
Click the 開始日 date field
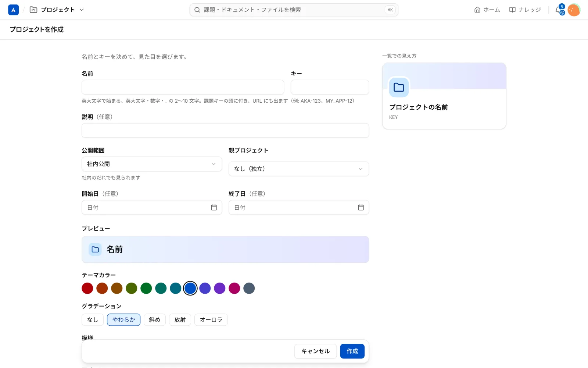point(152,208)
